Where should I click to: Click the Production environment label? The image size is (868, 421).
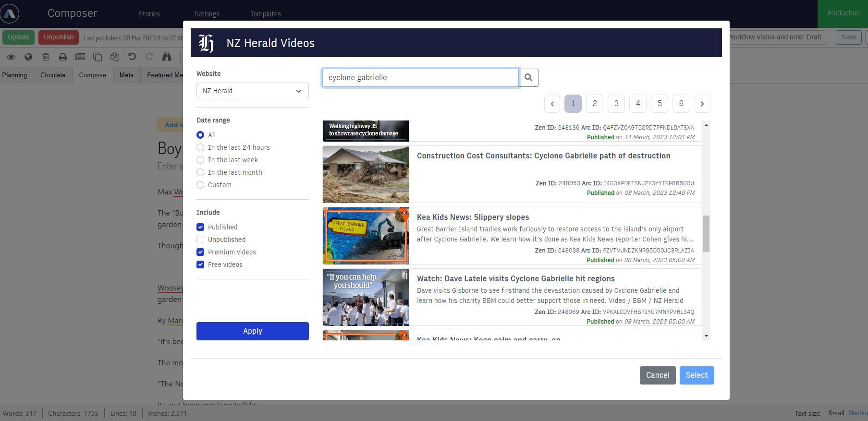point(843,13)
